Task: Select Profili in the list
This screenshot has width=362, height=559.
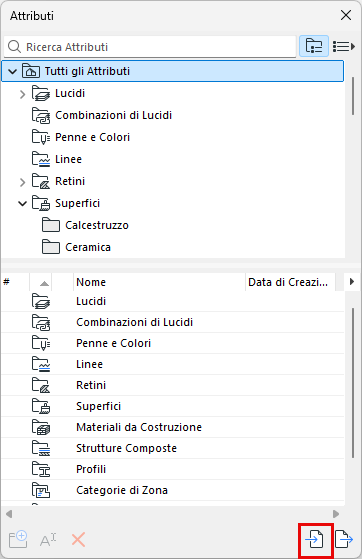Action: point(91,470)
